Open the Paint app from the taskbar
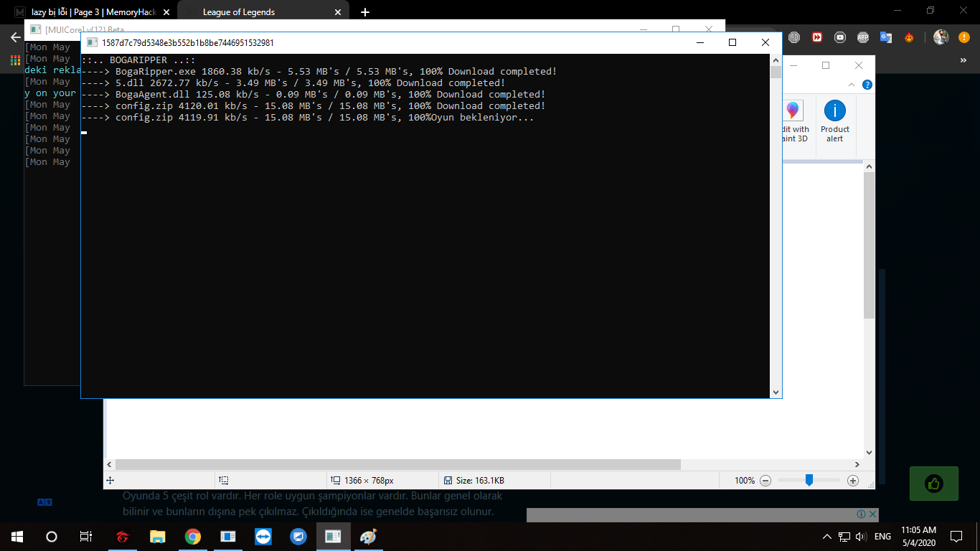Screen dimensions: 980x551 [x=368, y=537]
